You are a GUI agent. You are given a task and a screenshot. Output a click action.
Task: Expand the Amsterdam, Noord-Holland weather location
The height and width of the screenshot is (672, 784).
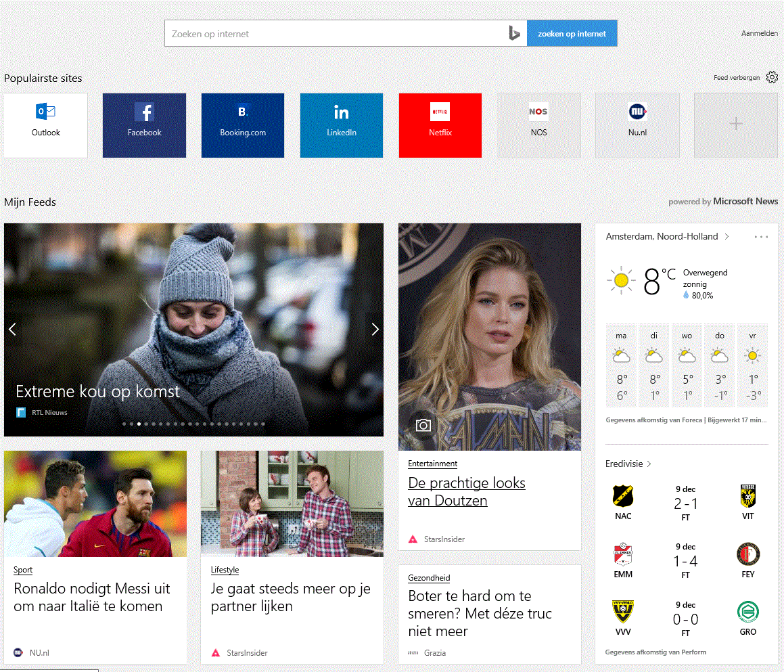click(667, 236)
